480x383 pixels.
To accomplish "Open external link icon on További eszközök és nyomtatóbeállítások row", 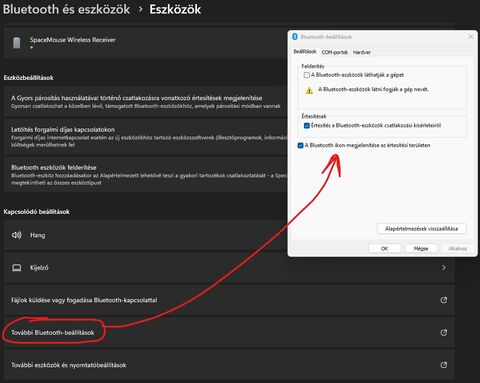I will coord(444,365).
